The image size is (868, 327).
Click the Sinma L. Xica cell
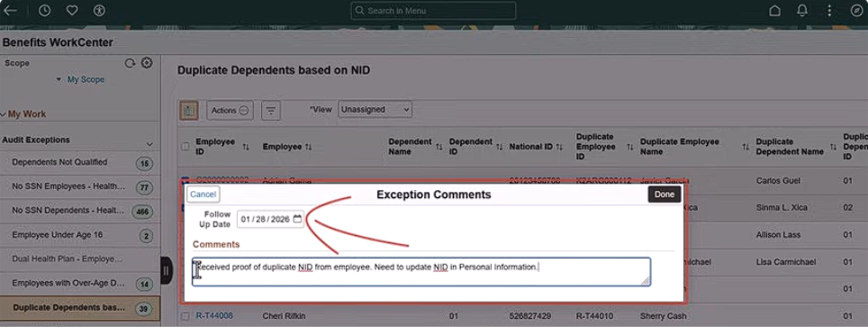coord(782,207)
